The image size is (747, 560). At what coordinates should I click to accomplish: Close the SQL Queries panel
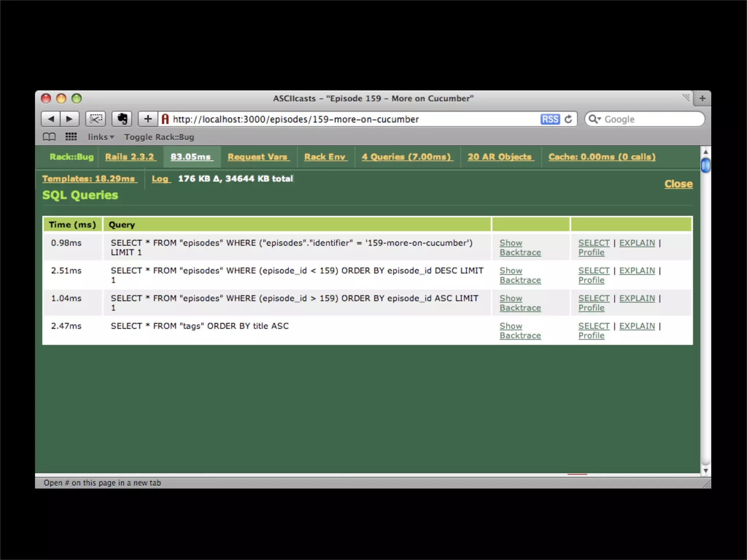pos(678,184)
